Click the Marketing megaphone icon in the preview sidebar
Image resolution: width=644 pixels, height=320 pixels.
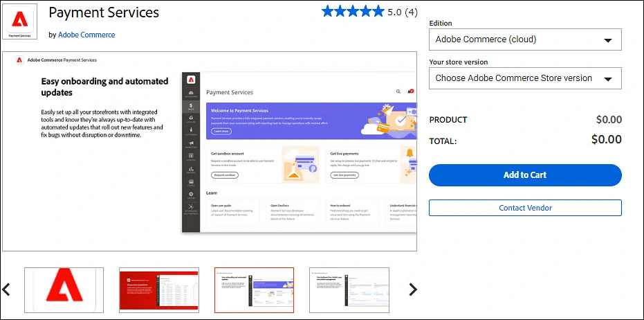191,144
